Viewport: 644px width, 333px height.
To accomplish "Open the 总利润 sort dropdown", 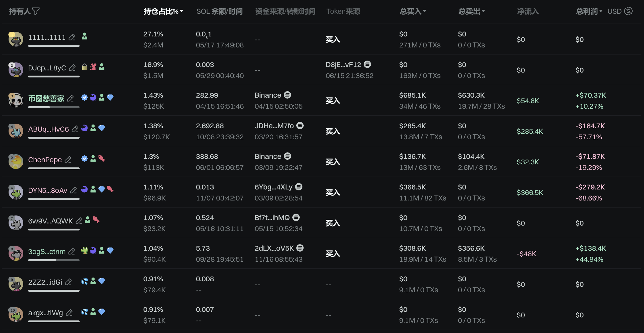I will tap(601, 11).
